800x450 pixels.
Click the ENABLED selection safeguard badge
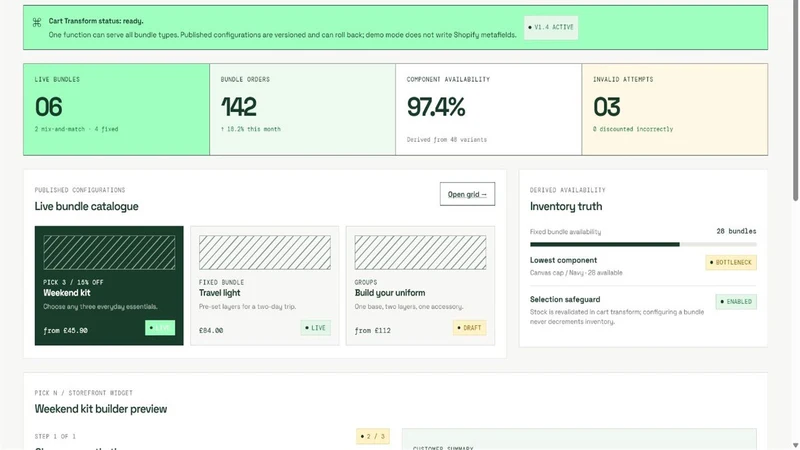pos(736,302)
